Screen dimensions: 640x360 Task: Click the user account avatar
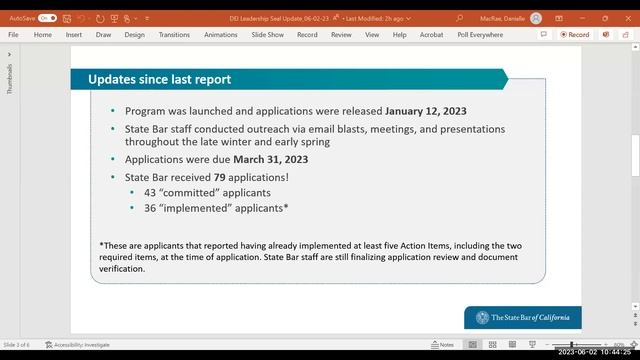click(x=536, y=18)
